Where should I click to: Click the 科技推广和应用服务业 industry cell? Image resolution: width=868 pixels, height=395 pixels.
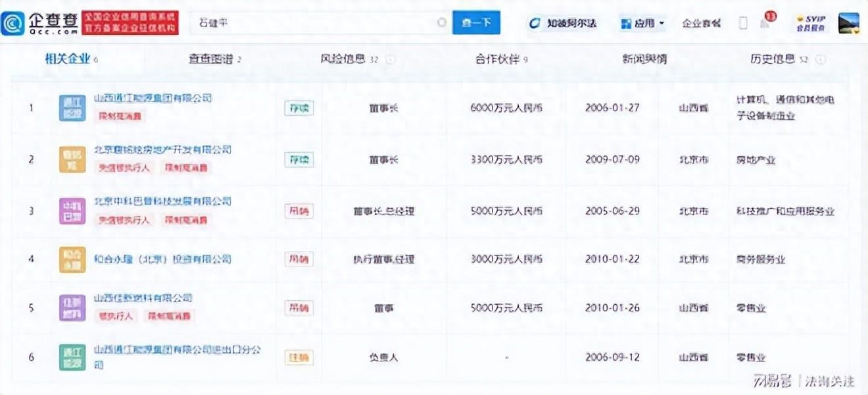pos(785,211)
